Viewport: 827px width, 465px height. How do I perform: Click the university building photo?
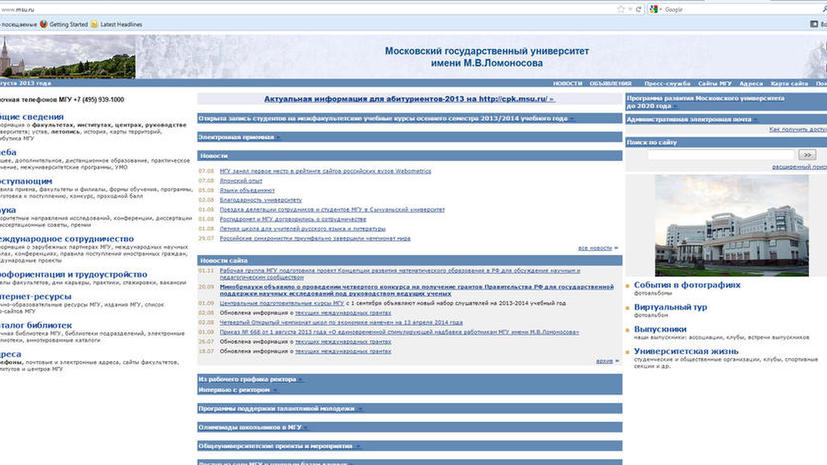pyautogui.click(x=732, y=226)
